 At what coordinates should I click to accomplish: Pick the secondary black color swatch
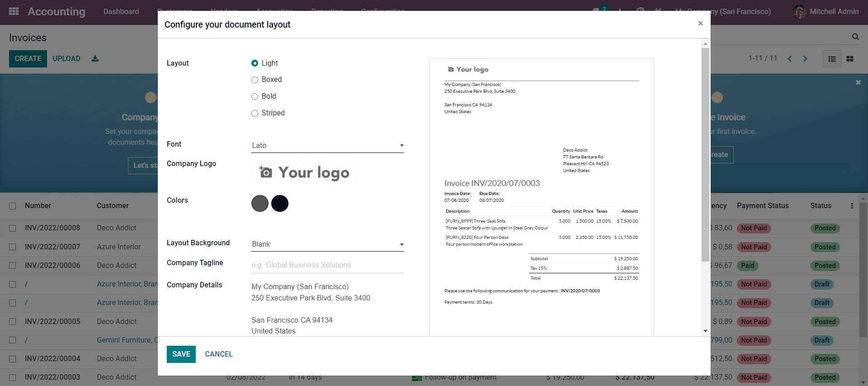pos(280,204)
